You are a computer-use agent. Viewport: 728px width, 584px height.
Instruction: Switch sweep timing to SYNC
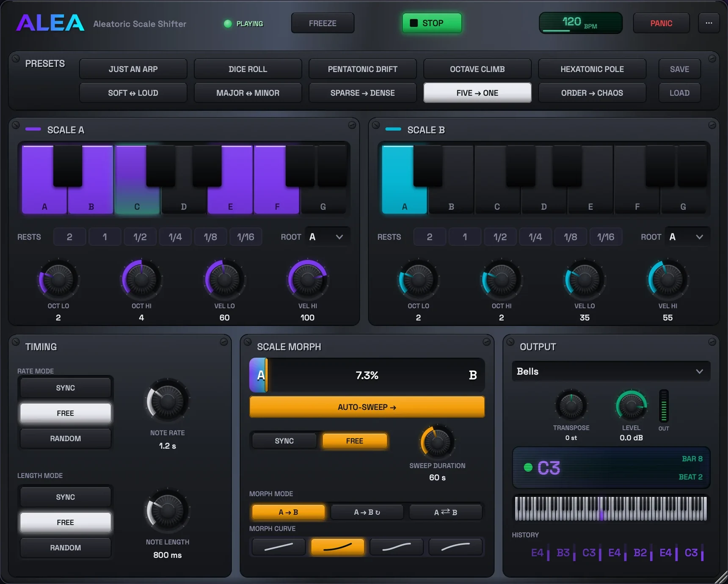[x=284, y=441]
